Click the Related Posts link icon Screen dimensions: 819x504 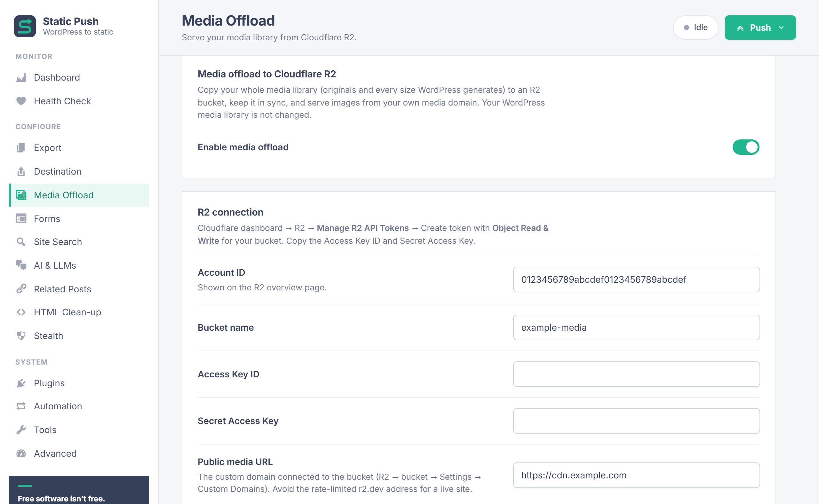(x=21, y=289)
